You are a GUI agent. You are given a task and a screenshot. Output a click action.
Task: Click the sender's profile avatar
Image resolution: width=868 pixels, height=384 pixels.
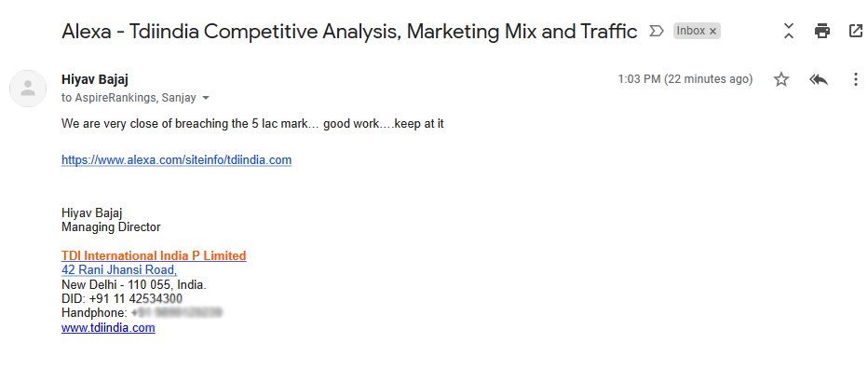click(28, 89)
